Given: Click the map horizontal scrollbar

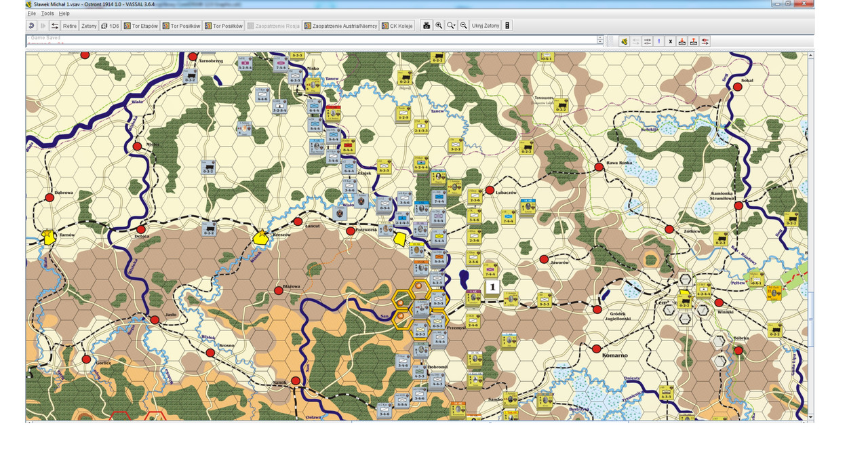Looking at the screenshot, I should pyautogui.click(x=417, y=421).
